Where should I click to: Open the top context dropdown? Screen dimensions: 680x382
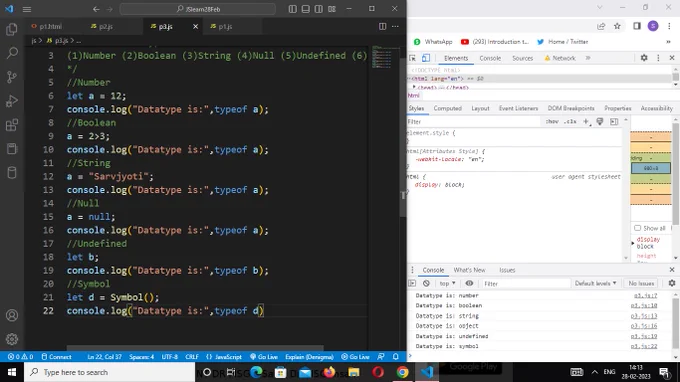(x=447, y=284)
